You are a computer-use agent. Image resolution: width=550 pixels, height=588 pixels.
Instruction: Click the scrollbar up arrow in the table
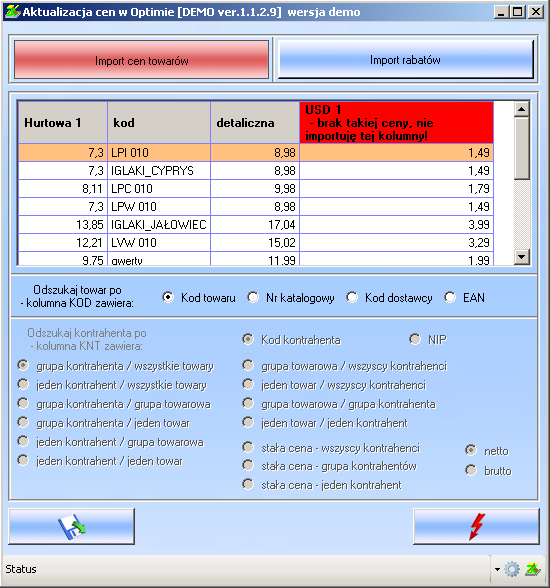pos(522,109)
